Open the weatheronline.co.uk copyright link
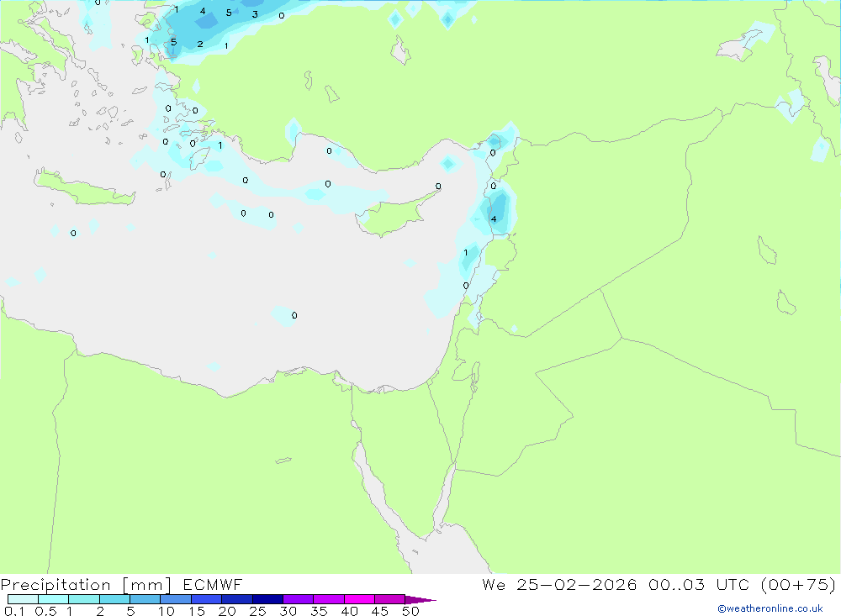Viewport: 841px width, 616px height. tap(770, 608)
